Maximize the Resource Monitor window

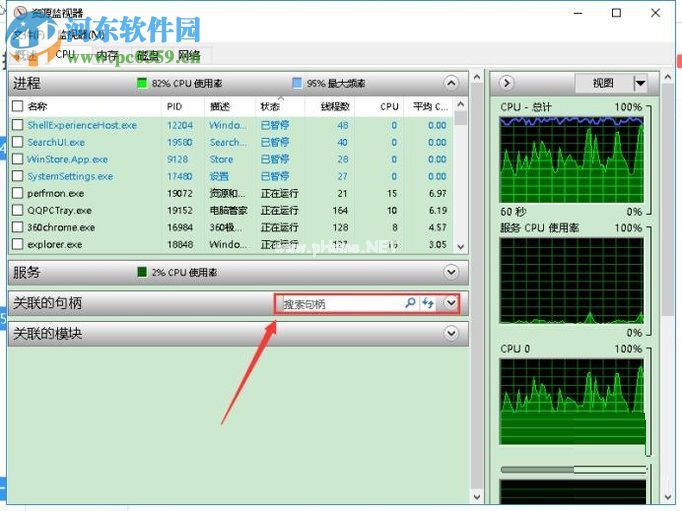click(x=616, y=13)
